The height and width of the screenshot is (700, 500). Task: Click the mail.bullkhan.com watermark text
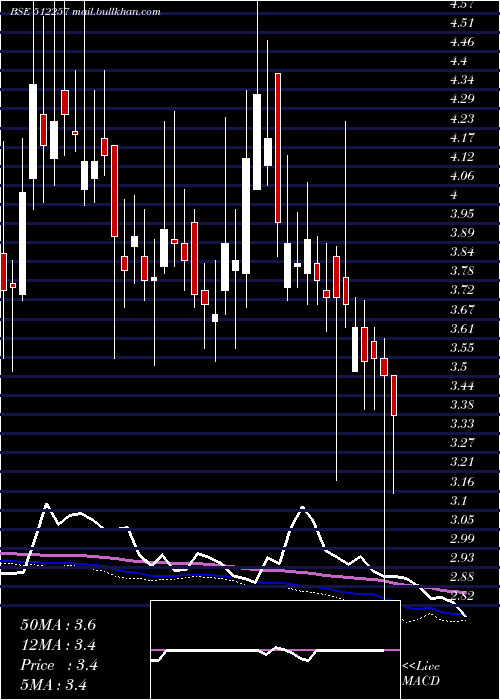(x=116, y=12)
